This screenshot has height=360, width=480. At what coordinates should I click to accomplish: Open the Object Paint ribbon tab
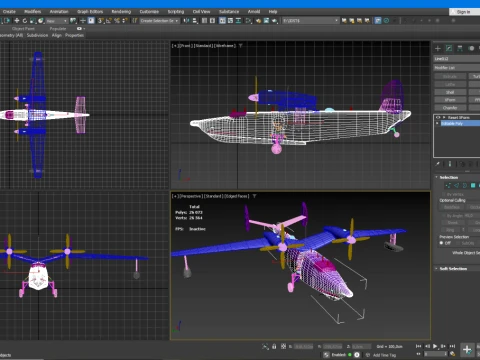(23, 29)
